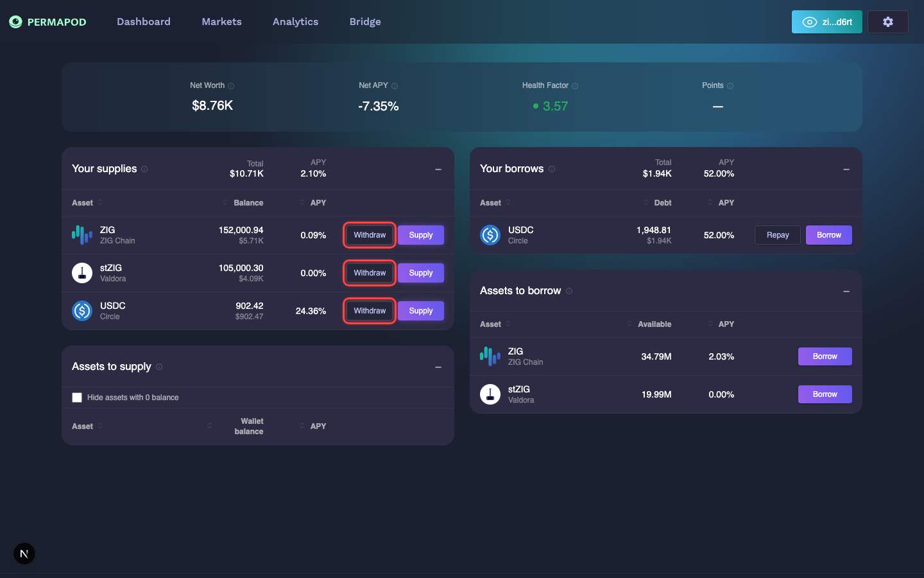
Task: Open settings gear icon in header
Action: click(x=887, y=22)
